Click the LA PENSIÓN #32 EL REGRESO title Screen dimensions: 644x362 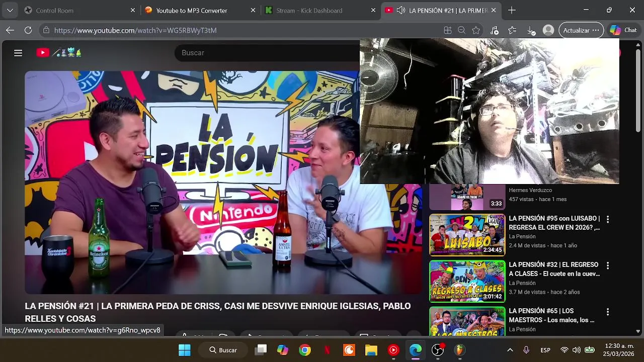click(x=554, y=269)
